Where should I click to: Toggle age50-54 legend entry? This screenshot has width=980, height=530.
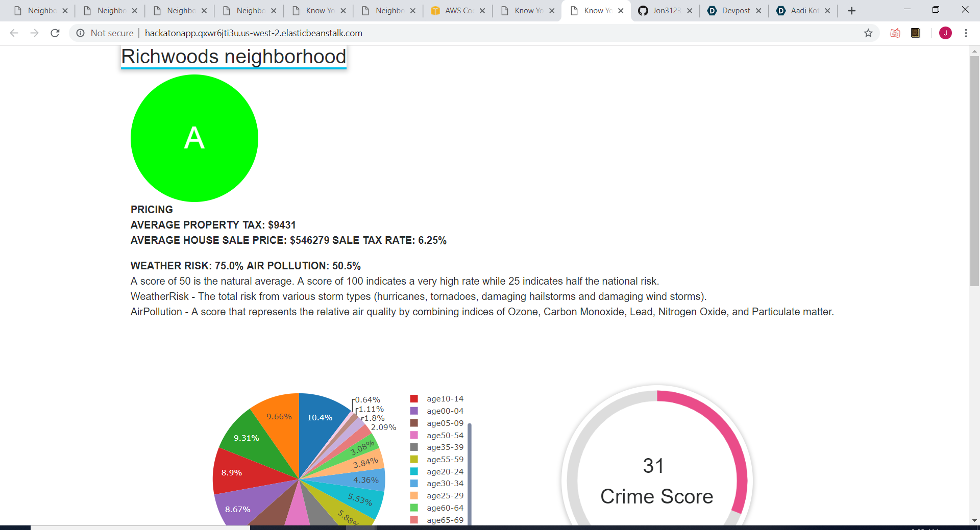point(437,435)
